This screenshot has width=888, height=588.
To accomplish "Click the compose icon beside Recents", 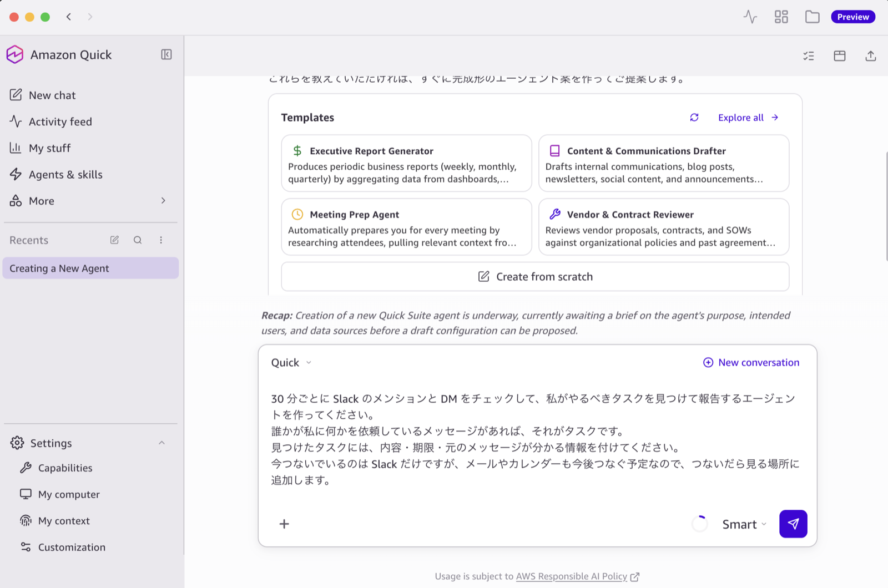I will 114,240.
